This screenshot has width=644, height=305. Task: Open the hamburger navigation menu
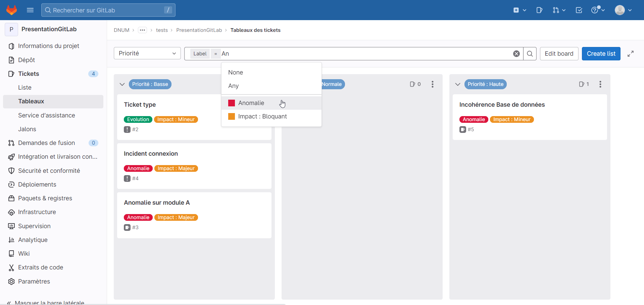(x=30, y=10)
